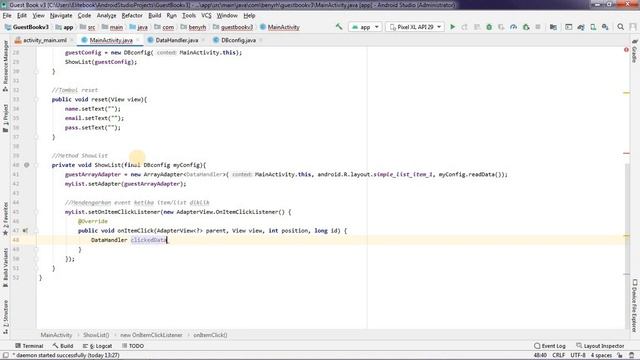Switch to the activity_main.xml tab

click(44, 40)
